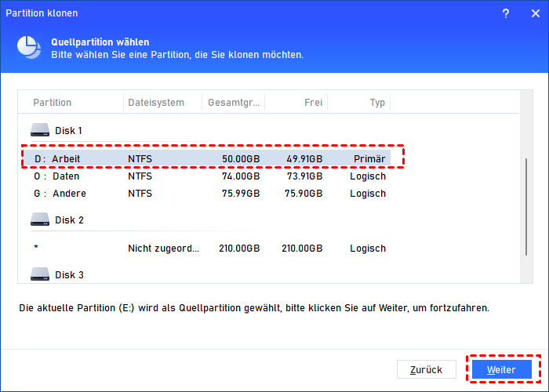Click the Disk 1 drive icon
549x392 pixels.
coord(40,130)
